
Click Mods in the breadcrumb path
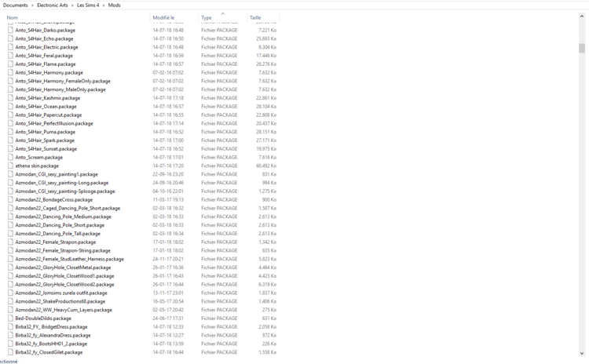click(x=114, y=5)
